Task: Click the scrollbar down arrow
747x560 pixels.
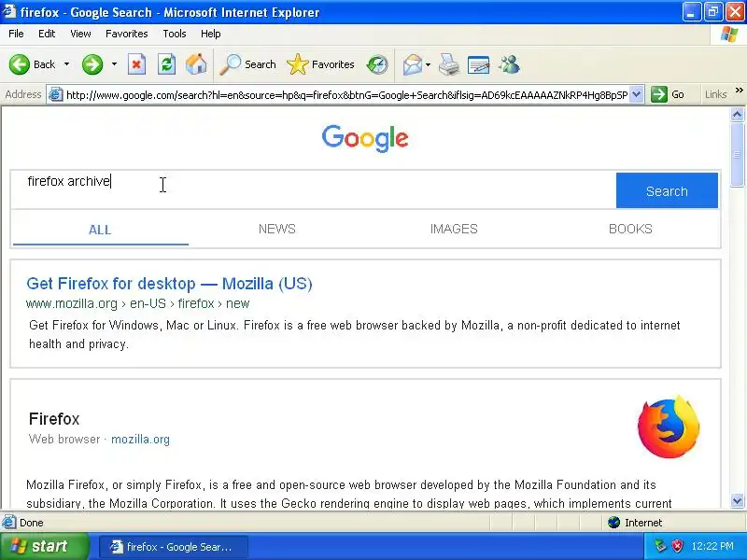Action: click(737, 500)
